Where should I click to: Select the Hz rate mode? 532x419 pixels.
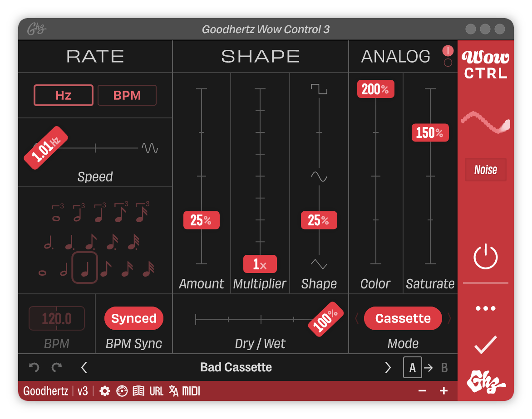64,95
